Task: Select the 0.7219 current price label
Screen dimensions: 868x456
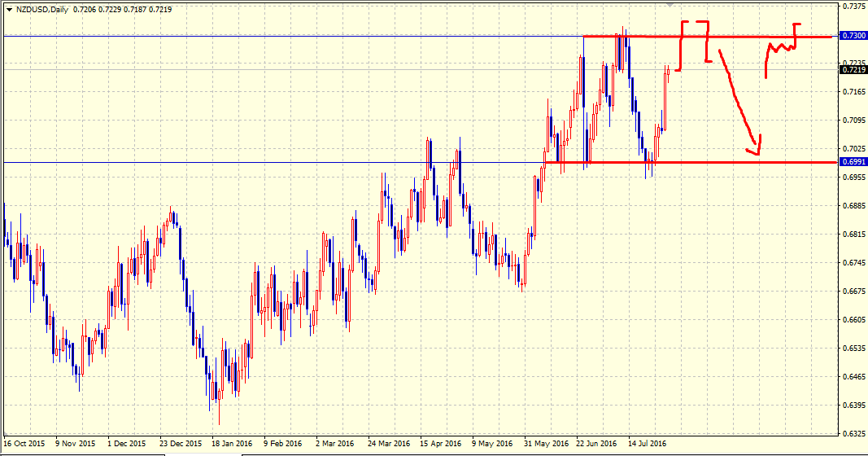Action: click(853, 70)
